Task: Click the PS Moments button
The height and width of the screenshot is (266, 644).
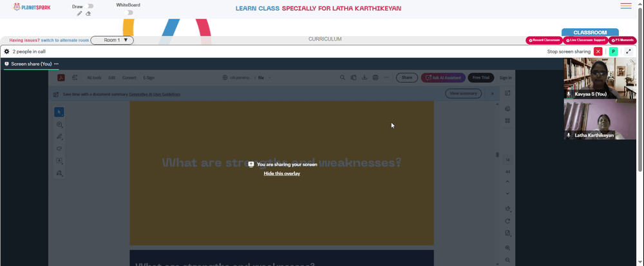Action: (623, 40)
